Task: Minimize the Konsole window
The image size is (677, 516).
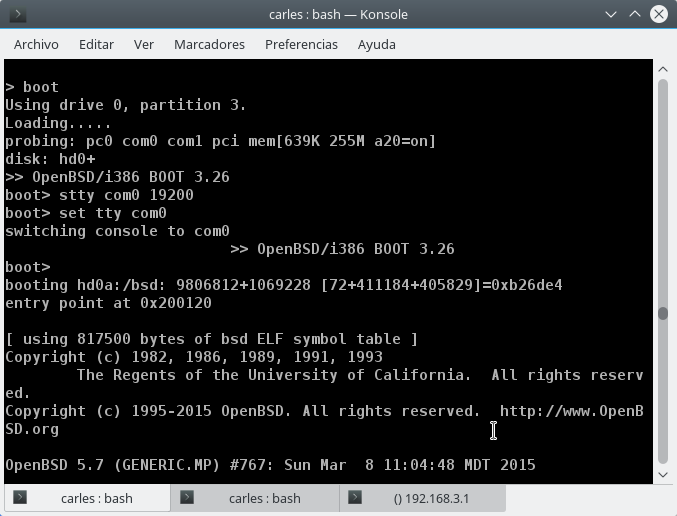Action: pyautogui.click(x=611, y=14)
